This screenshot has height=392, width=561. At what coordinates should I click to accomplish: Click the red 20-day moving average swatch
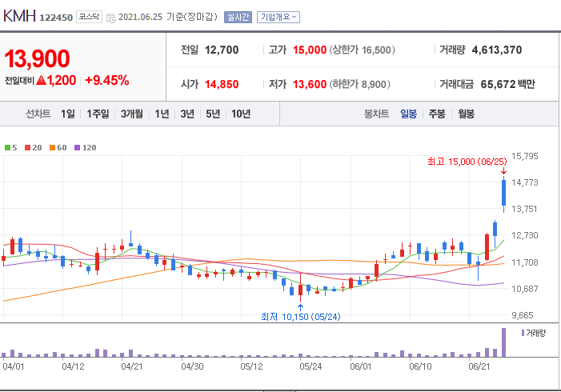[x=27, y=148]
